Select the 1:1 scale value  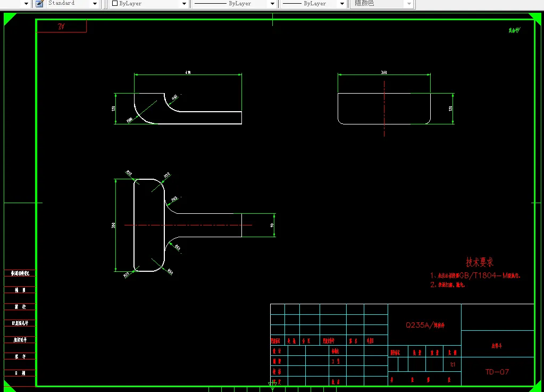pyautogui.click(x=453, y=364)
